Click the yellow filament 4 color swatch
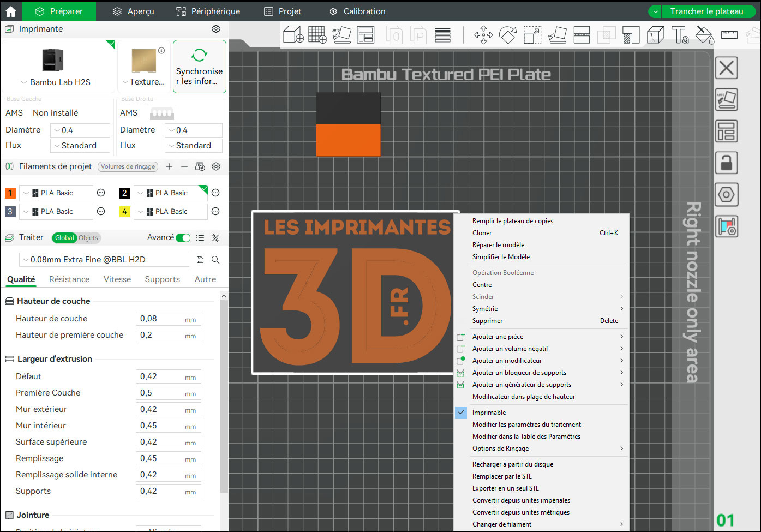Image resolution: width=761 pixels, height=532 pixels. (x=125, y=212)
